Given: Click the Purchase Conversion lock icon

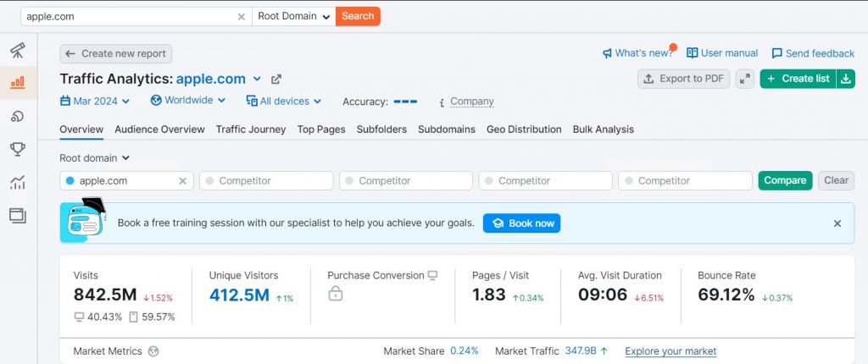Looking at the screenshot, I should 336,293.
